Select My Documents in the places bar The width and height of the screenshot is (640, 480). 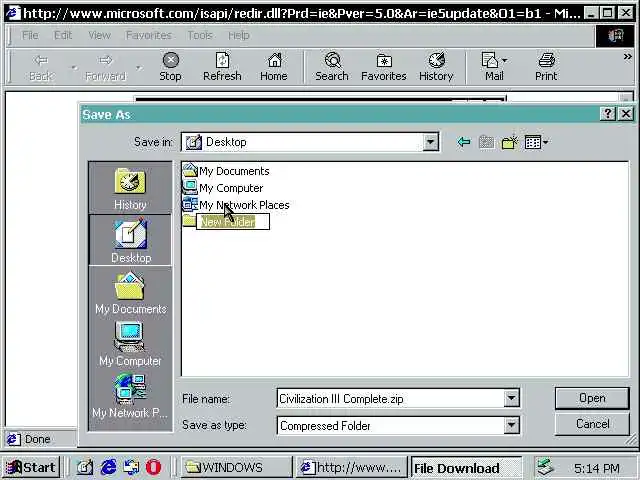[130, 293]
